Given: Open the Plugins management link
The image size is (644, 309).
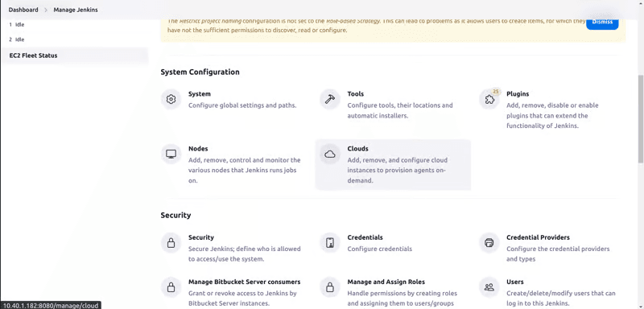Looking at the screenshot, I should tap(518, 94).
